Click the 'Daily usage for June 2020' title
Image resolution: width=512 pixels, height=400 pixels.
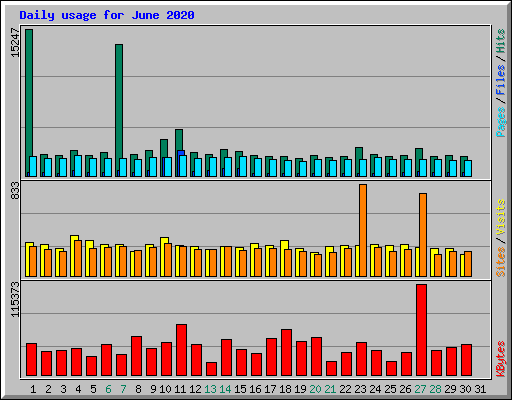107,15
